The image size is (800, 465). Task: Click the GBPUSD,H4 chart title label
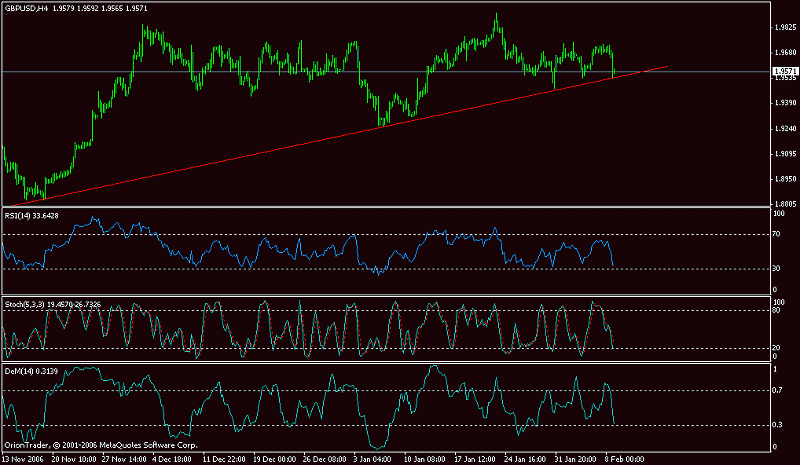(x=31, y=9)
